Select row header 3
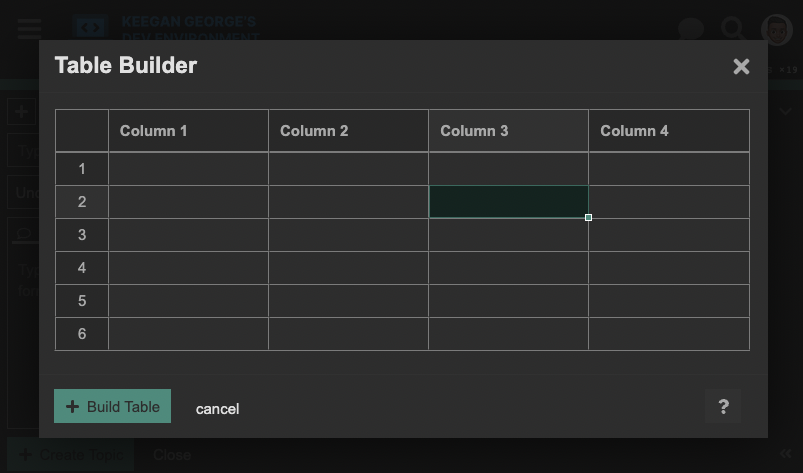Image resolution: width=803 pixels, height=473 pixels. pyautogui.click(x=82, y=235)
